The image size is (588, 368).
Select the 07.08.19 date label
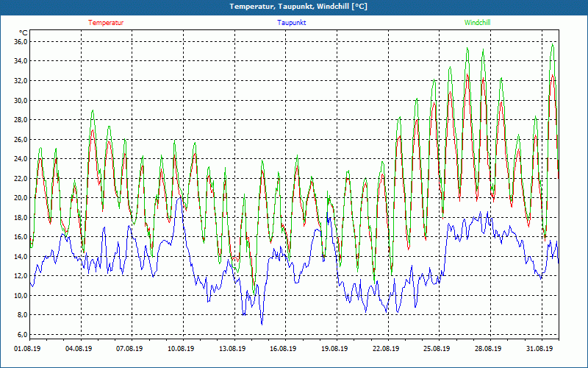[x=129, y=349]
